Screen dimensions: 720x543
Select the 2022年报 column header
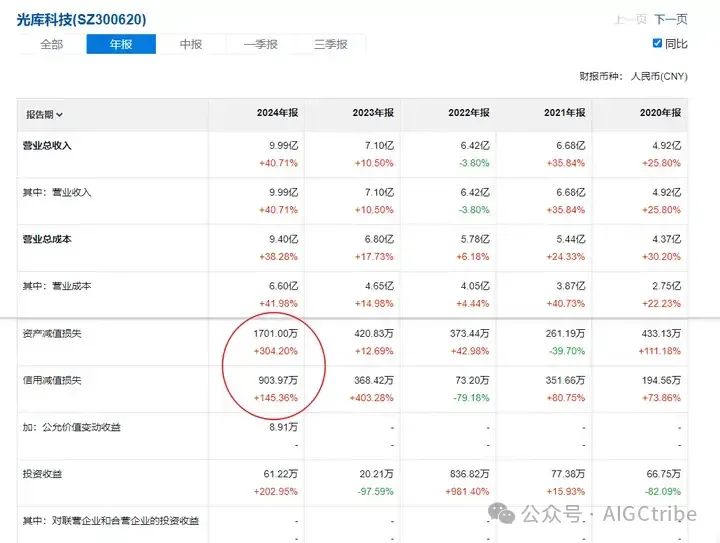coord(469,113)
